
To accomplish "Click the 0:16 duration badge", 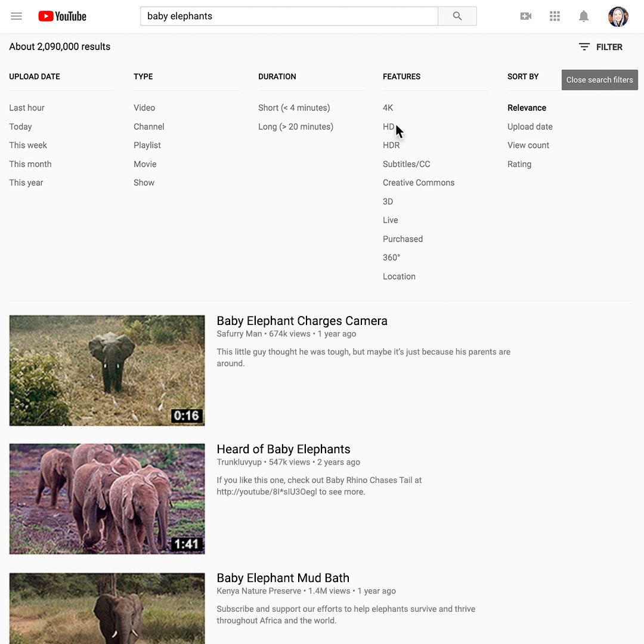I will (x=187, y=416).
